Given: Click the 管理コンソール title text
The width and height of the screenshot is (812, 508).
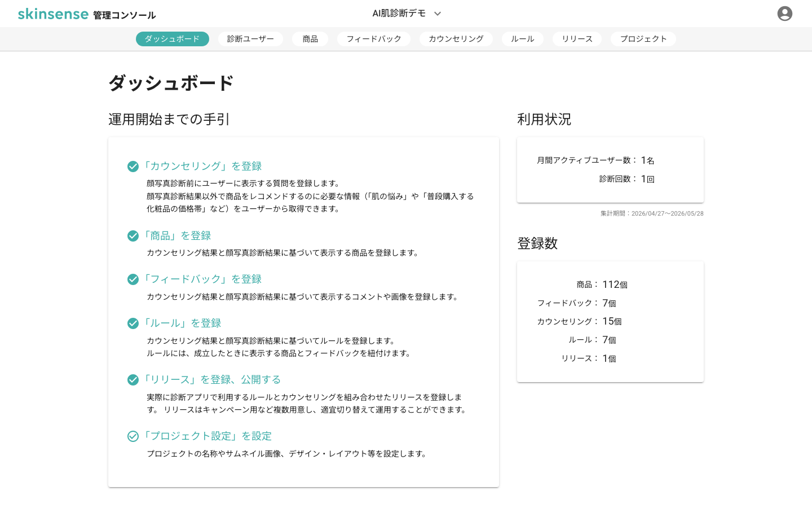Looking at the screenshot, I should [x=125, y=15].
